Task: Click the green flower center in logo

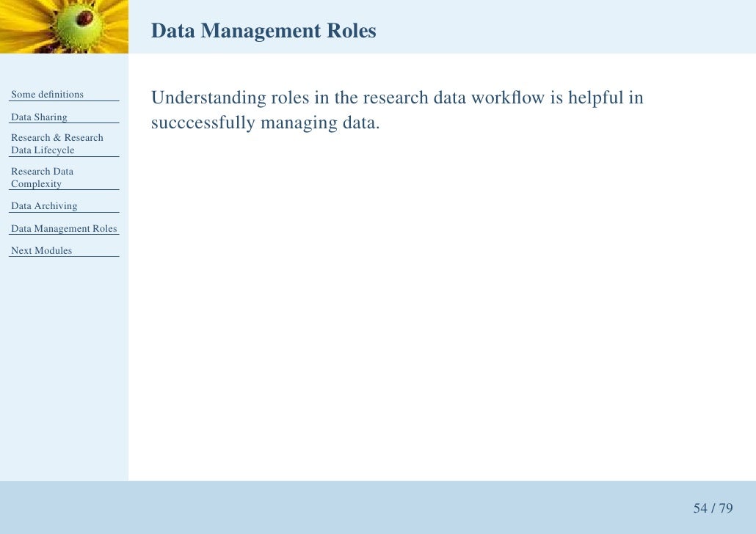Action: pos(80,25)
